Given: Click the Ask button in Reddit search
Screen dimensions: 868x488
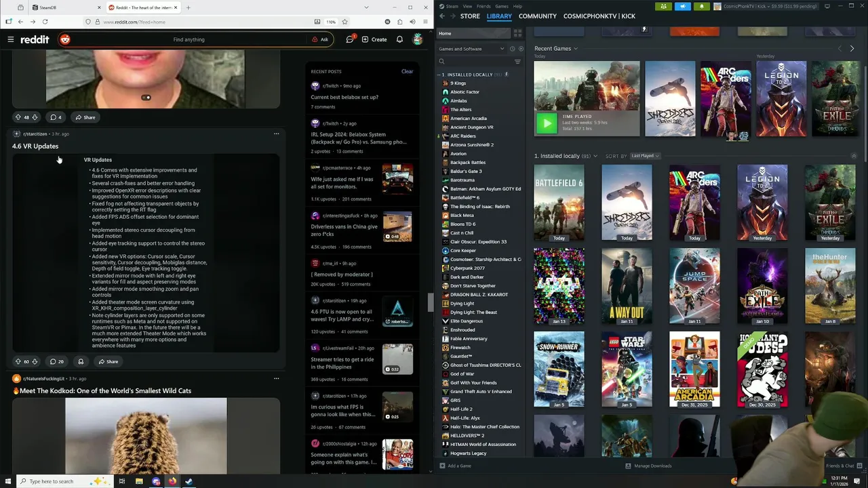Looking at the screenshot, I should point(320,39).
